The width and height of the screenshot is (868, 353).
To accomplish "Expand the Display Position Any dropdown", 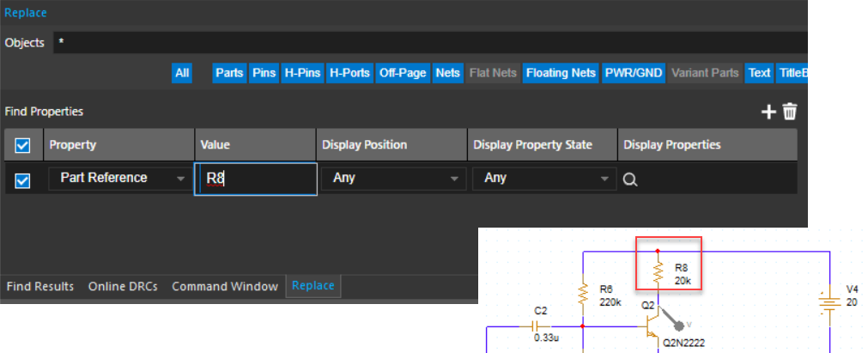I will tap(392, 179).
